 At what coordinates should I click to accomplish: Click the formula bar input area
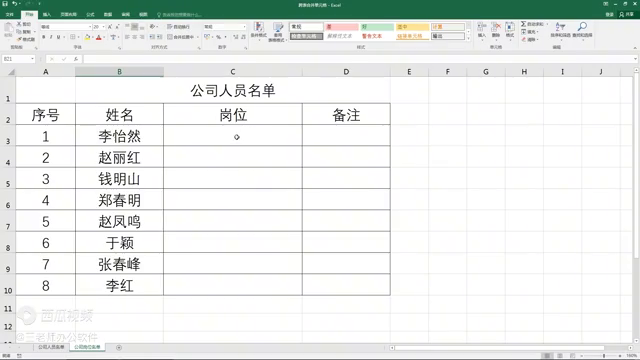click(x=359, y=59)
